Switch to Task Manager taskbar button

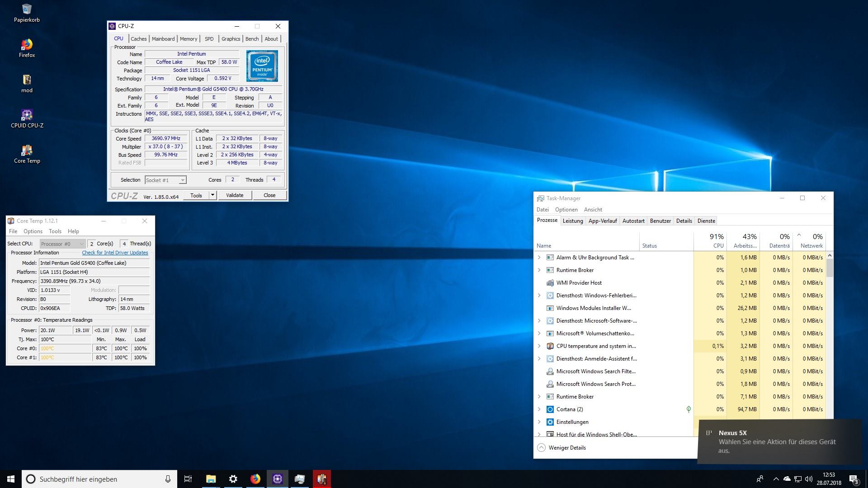point(300,479)
